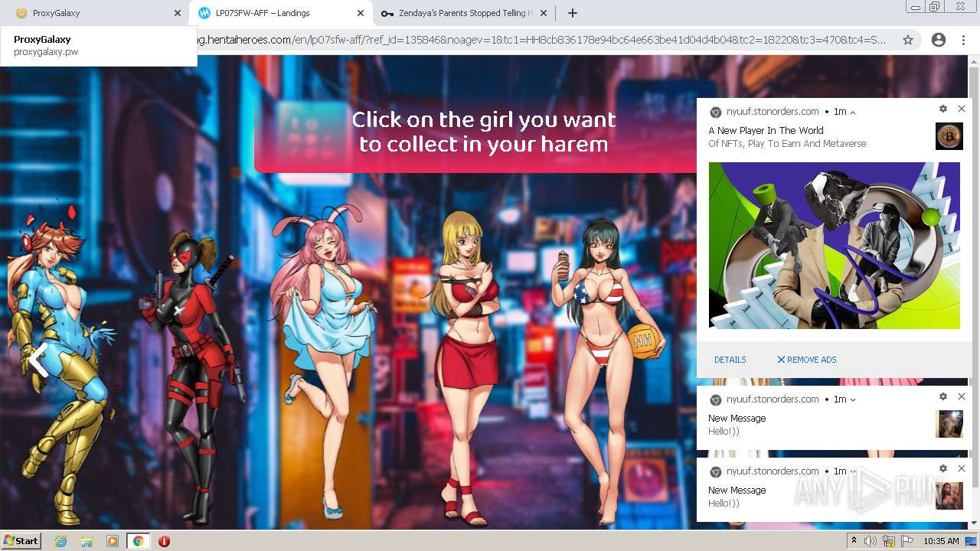This screenshot has width=980, height=551.
Task: Close the Zendaya's Parents tab
Action: click(544, 13)
